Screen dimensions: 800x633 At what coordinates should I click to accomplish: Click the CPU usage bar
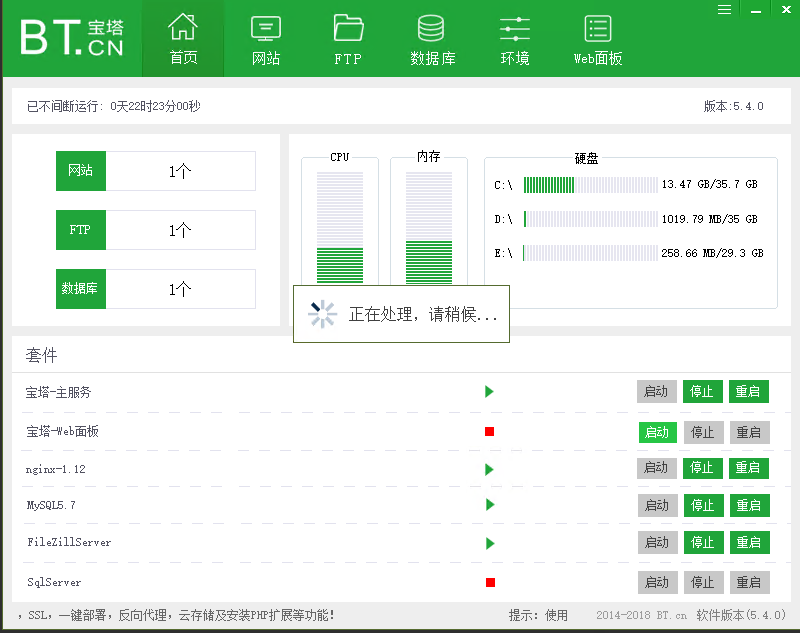pos(340,227)
